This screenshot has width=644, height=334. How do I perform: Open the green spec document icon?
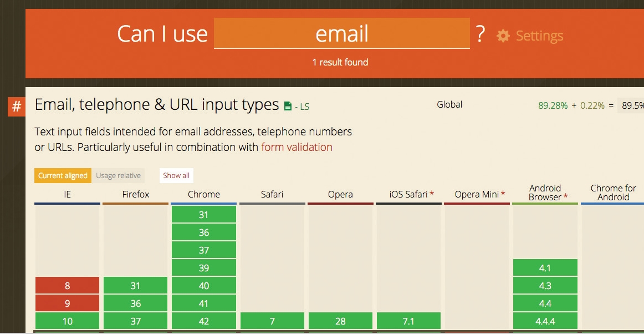288,106
